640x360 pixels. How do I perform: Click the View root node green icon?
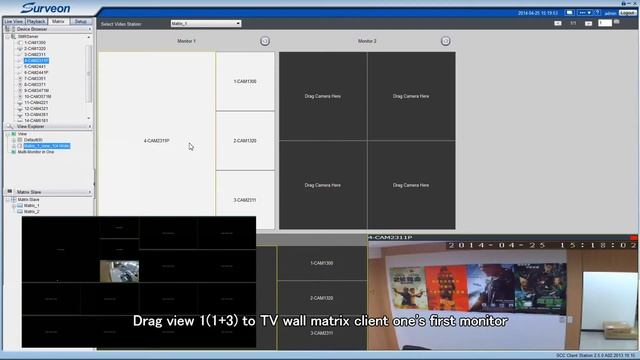(x=13, y=134)
